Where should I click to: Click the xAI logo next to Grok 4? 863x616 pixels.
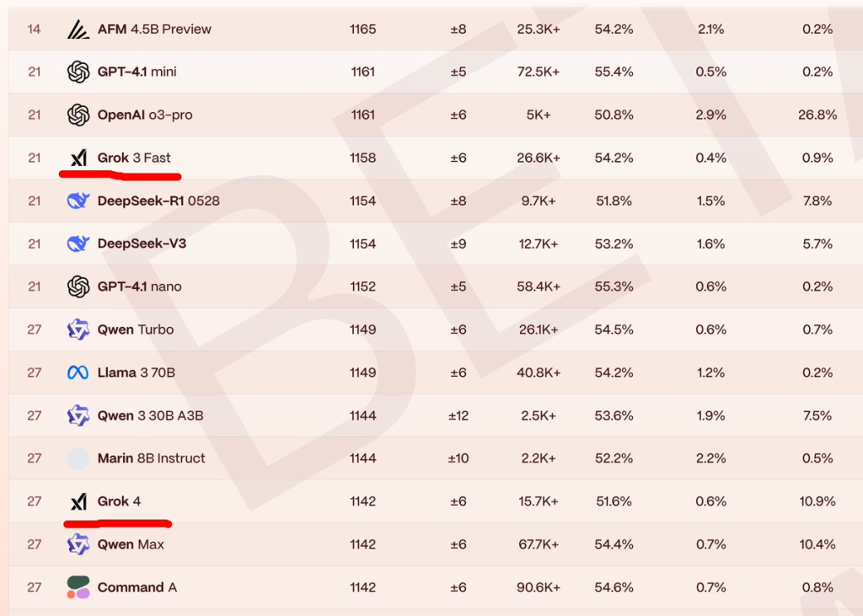(78, 502)
